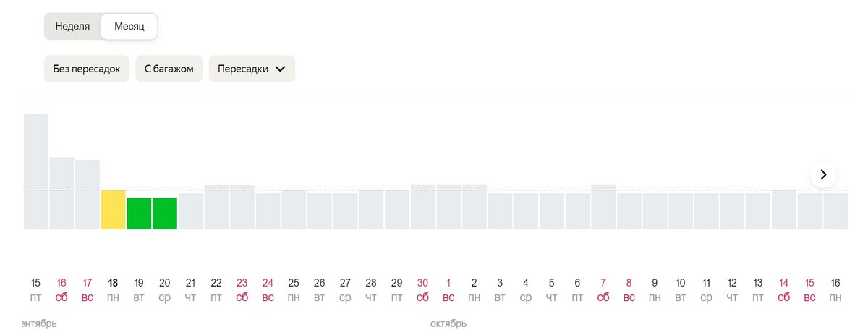
Task: Expand the Пересадки chevron arrow
Action: tap(281, 69)
